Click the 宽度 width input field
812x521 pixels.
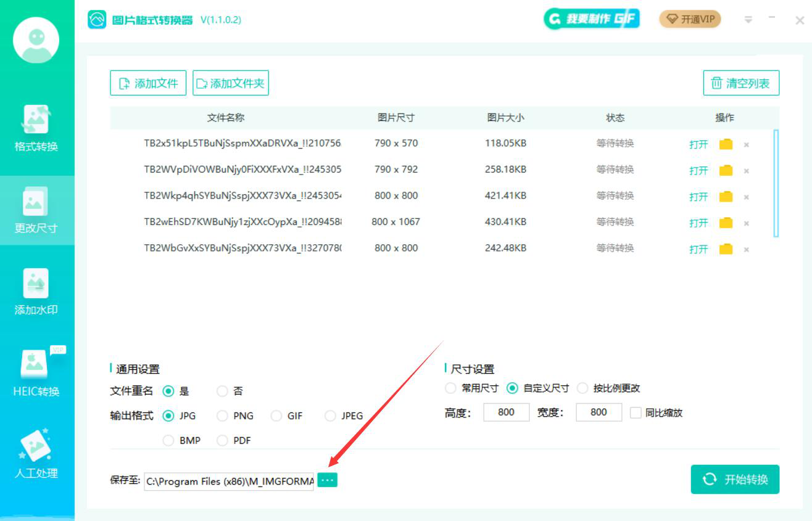(599, 412)
